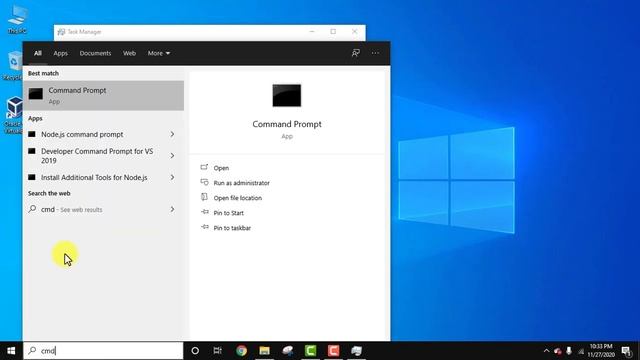Click the taskbar search box containing cmd
640x360 pixels.
coord(103,351)
